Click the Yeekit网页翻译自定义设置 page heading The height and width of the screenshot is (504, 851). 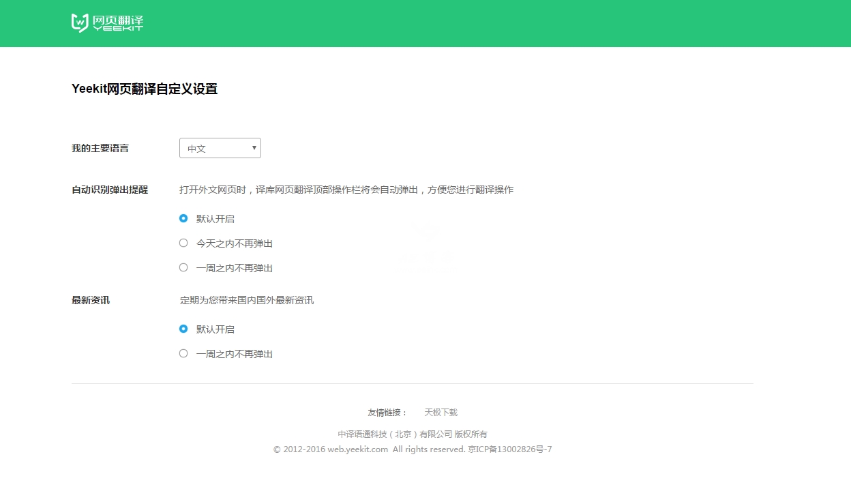pyautogui.click(x=145, y=89)
